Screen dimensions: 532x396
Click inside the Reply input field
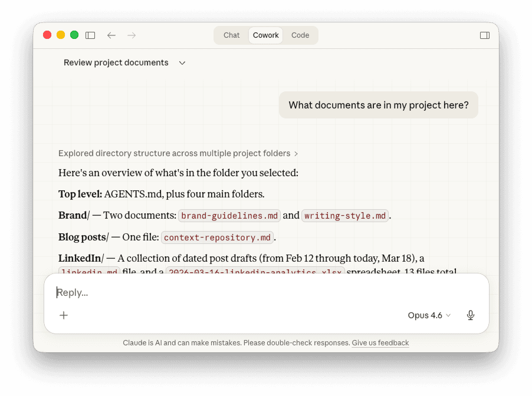(177, 292)
